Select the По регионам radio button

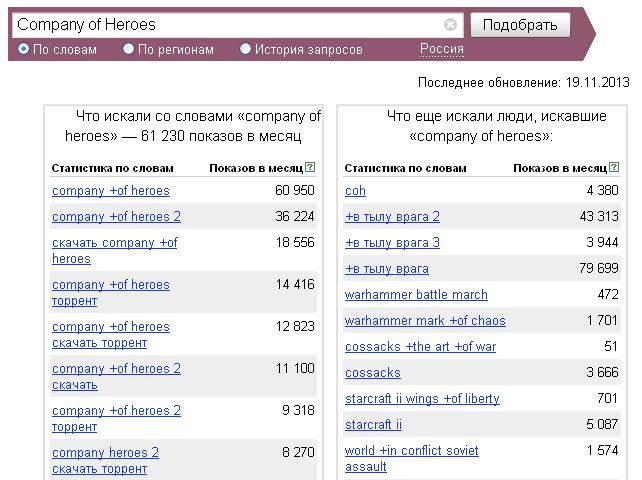click(128, 49)
